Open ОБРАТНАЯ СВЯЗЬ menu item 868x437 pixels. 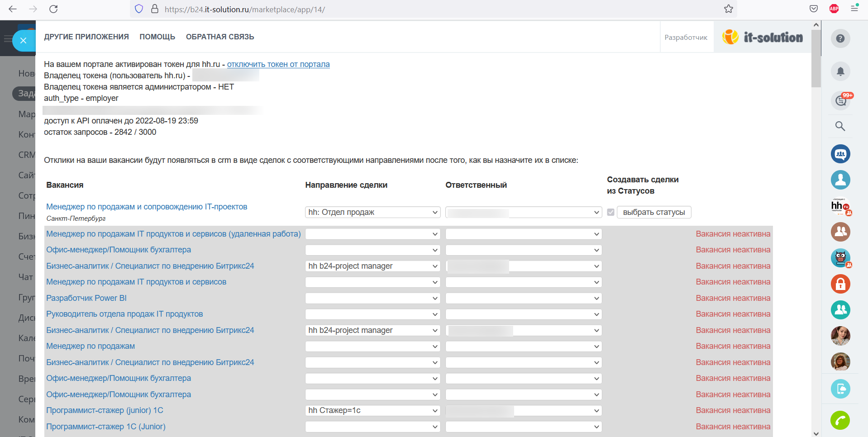point(220,37)
